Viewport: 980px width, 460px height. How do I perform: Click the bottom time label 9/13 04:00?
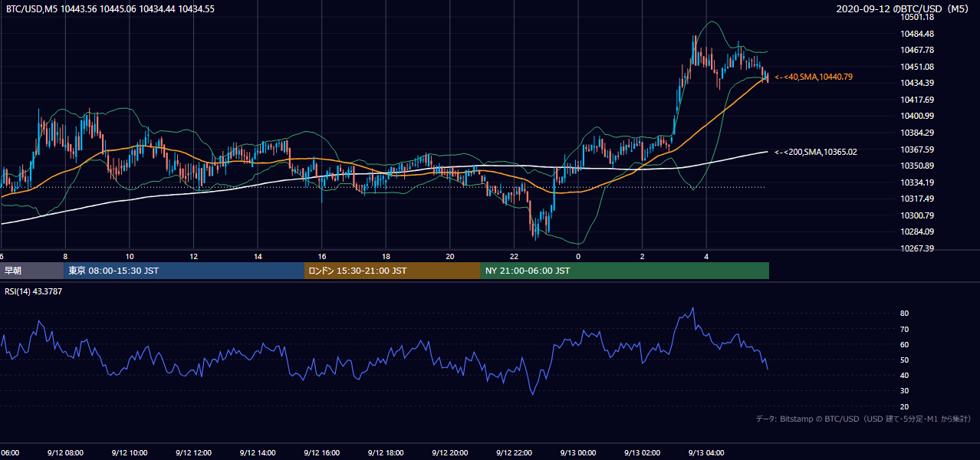706,452
